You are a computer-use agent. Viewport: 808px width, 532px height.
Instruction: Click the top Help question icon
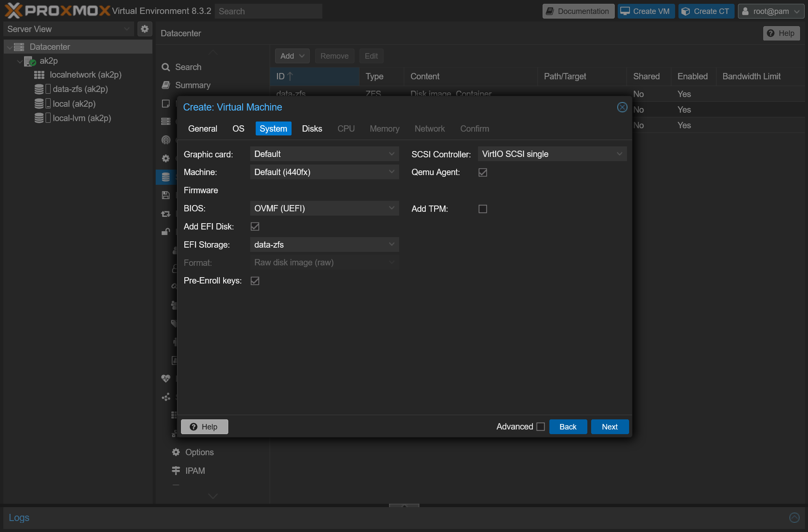(x=771, y=33)
